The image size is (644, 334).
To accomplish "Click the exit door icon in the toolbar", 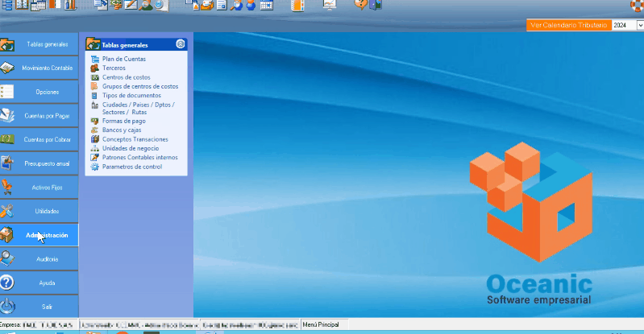I will [377, 5].
